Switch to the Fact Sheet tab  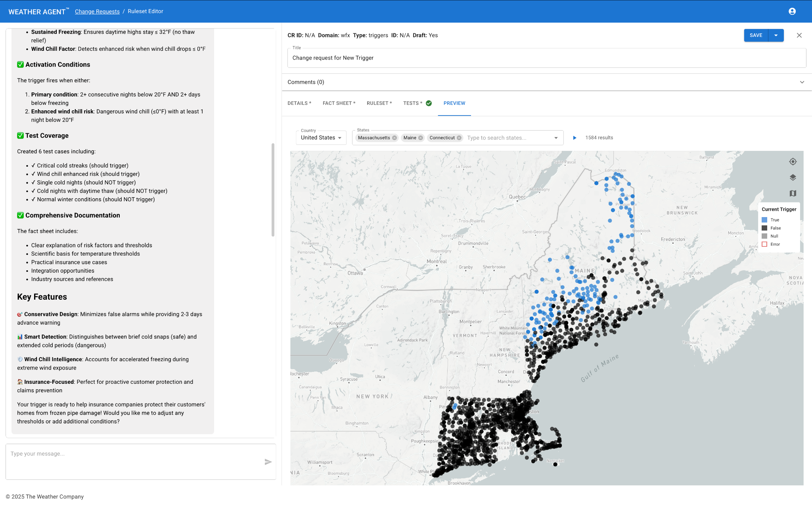(x=339, y=103)
